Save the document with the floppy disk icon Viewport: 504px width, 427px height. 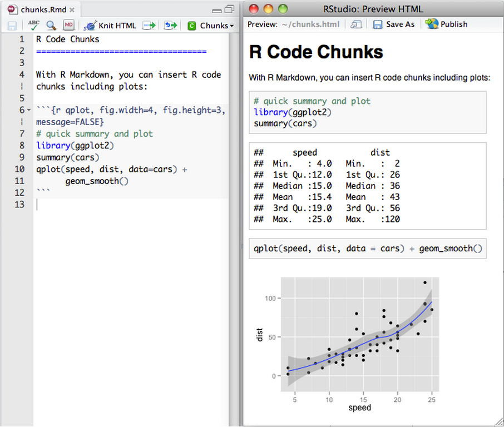[x=12, y=26]
